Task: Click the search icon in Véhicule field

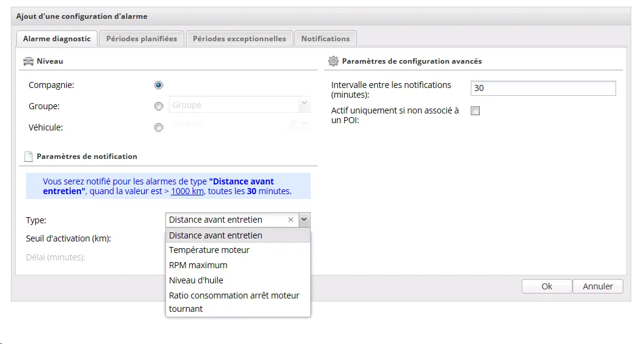Action: 293,123
